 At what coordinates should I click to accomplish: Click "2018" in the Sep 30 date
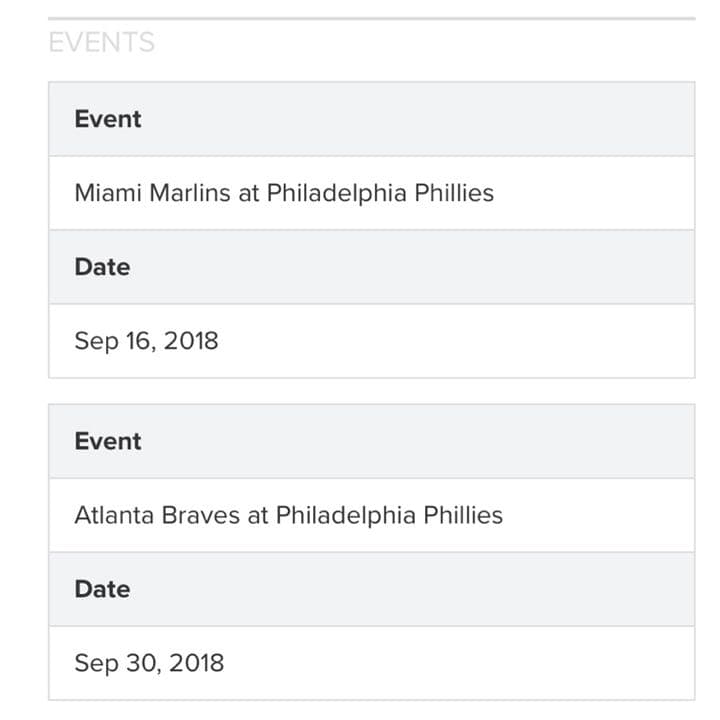pyautogui.click(x=196, y=663)
